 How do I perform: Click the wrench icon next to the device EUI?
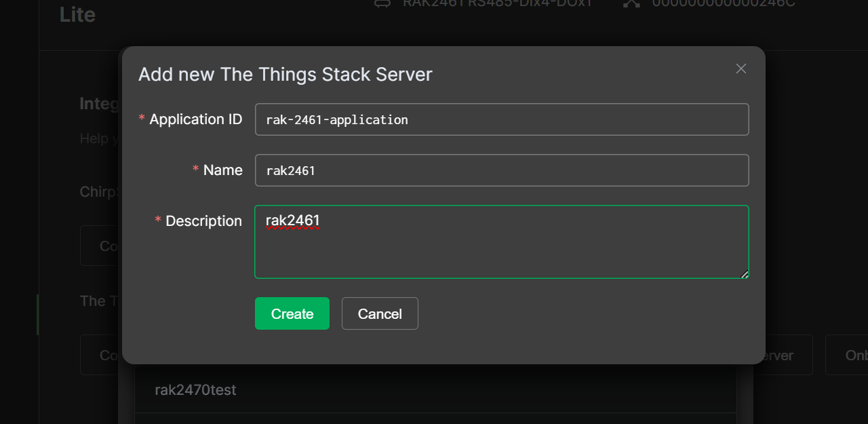point(631,3)
